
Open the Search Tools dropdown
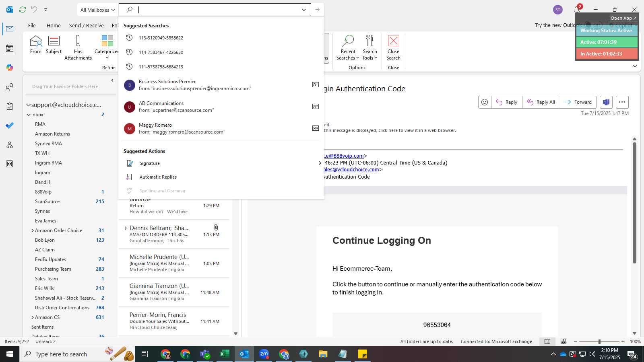(x=370, y=48)
